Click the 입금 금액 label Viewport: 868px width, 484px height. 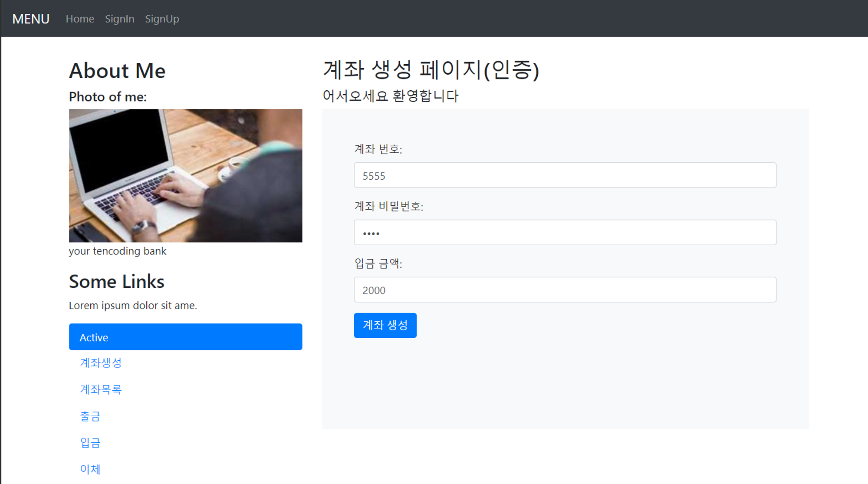tap(378, 263)
